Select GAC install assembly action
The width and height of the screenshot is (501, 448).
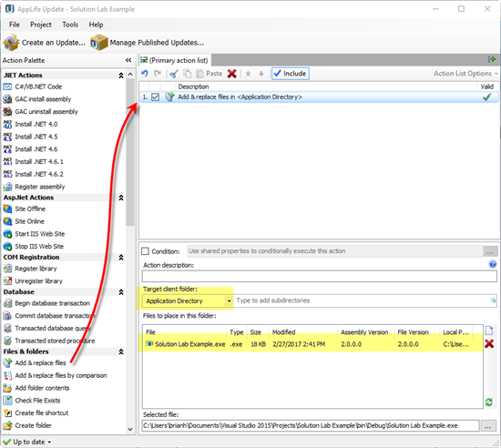[37, 99]
